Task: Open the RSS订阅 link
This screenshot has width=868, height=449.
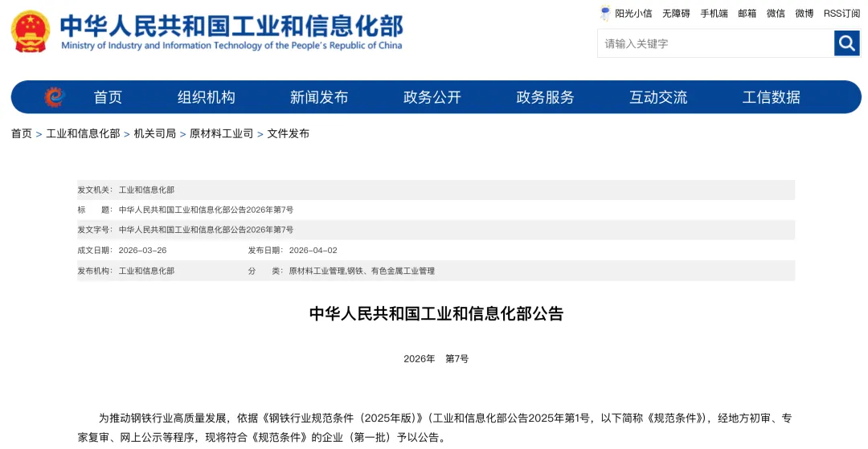Action: click(x=841, y=14)
